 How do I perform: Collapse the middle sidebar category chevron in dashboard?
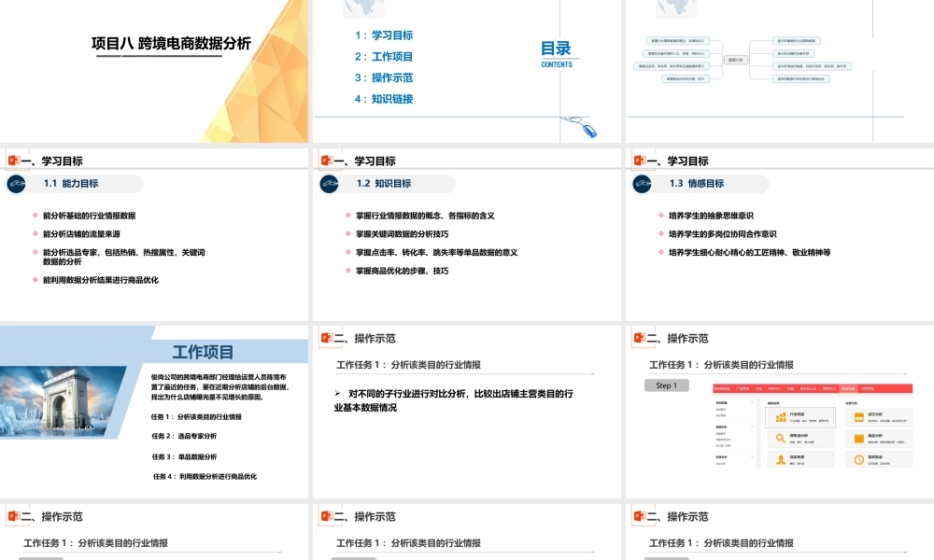click(752, 427)
